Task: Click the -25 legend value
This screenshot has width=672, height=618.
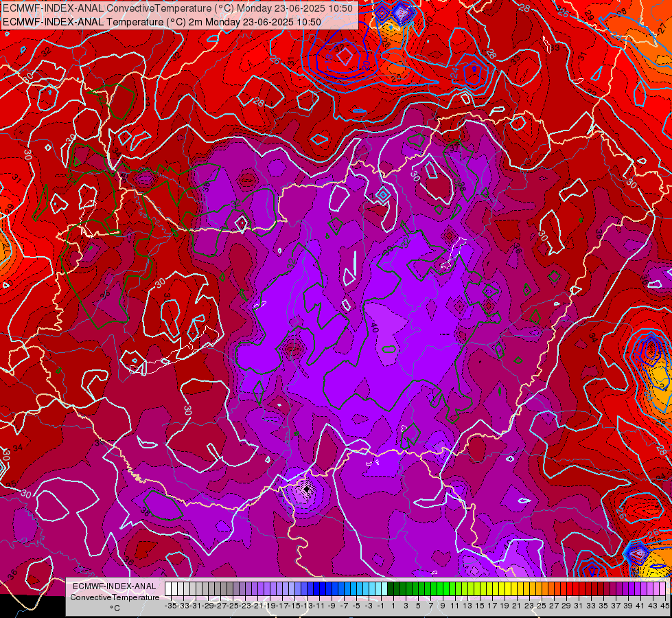Action: 233,606
